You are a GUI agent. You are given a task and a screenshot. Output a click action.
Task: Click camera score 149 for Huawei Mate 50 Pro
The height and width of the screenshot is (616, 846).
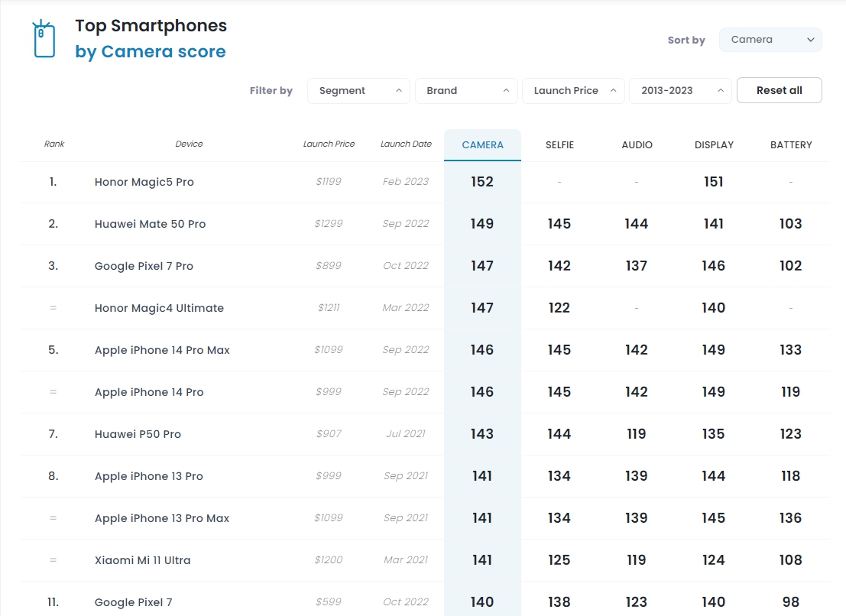pyautogui.click(x=481, y=224)
